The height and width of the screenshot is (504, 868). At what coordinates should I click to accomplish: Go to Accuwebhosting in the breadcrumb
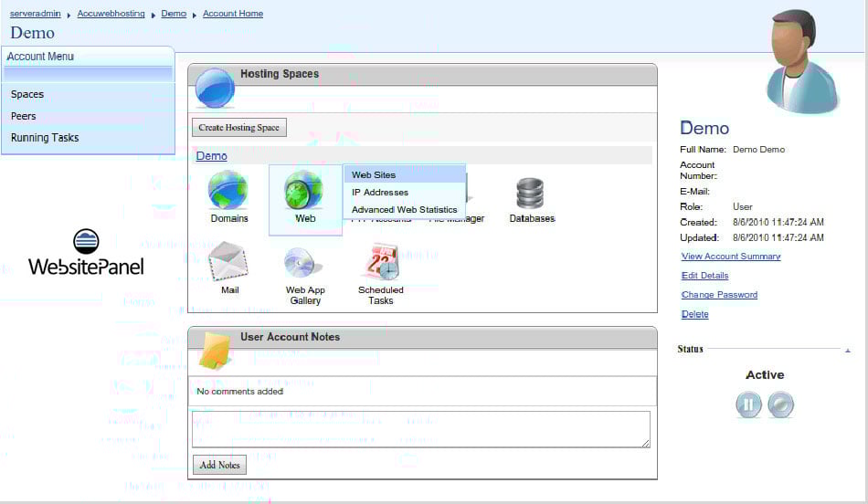[x=111, y=14]
